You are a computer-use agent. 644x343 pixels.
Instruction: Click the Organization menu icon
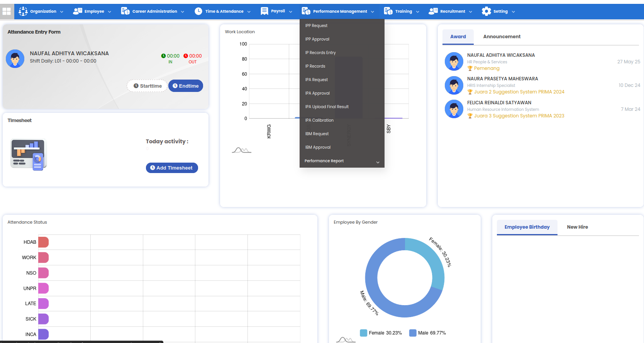[x=23, y=12]
